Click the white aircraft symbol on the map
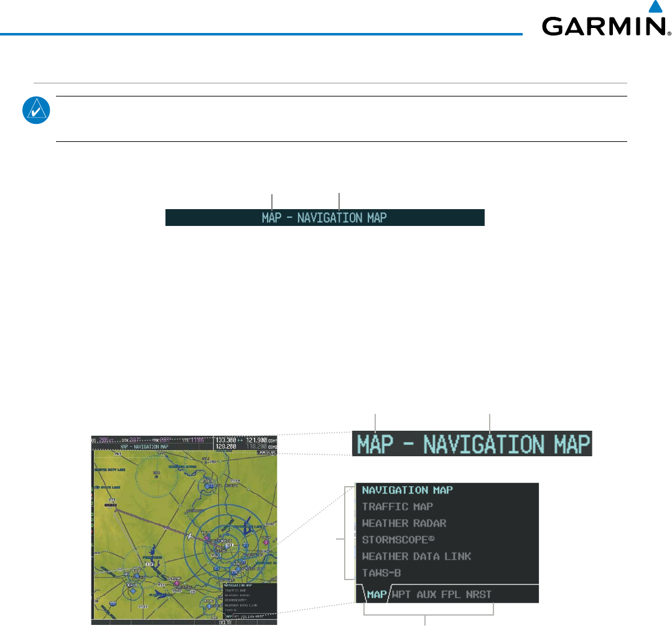Viewport: 672px width, 638px height. (x=190, y=535)
